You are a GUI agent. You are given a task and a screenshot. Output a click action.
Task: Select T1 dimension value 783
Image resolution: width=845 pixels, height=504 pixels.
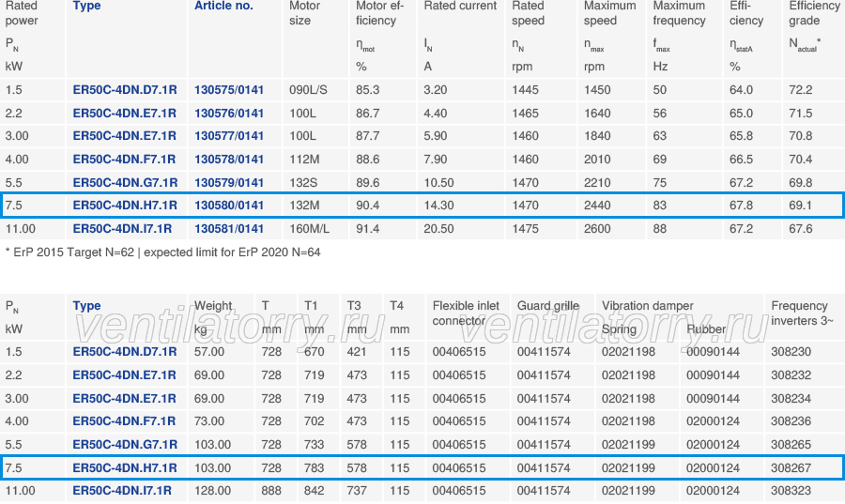(315, 468)
